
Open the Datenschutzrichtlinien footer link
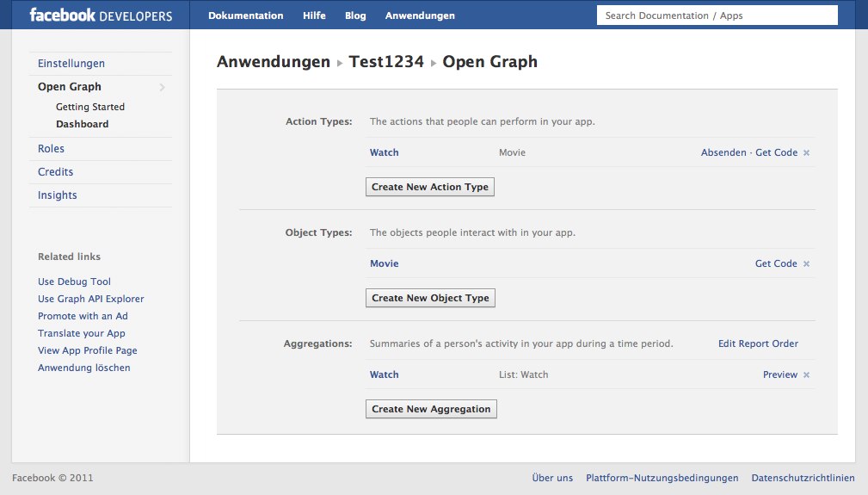click(803, 478)
